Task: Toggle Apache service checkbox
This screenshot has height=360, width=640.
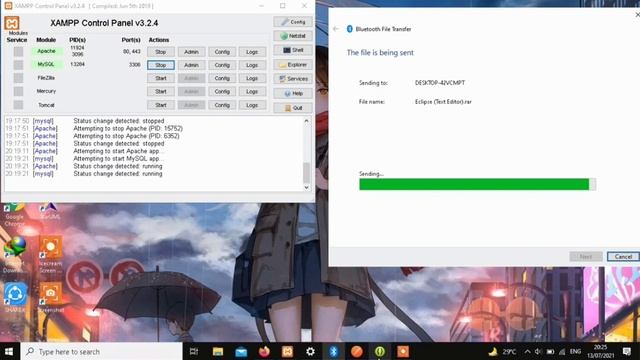Action: (x=18, y=51)
